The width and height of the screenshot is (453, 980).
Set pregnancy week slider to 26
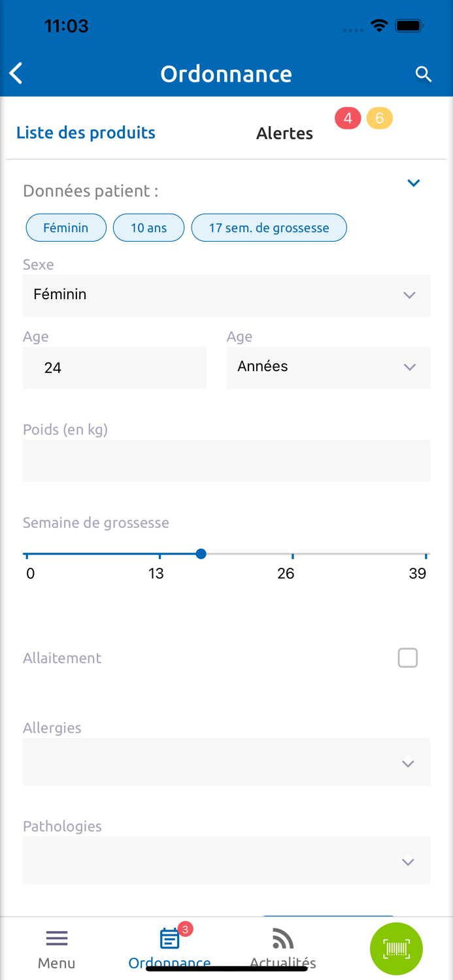pyautogui.click(x=292, y=555)
